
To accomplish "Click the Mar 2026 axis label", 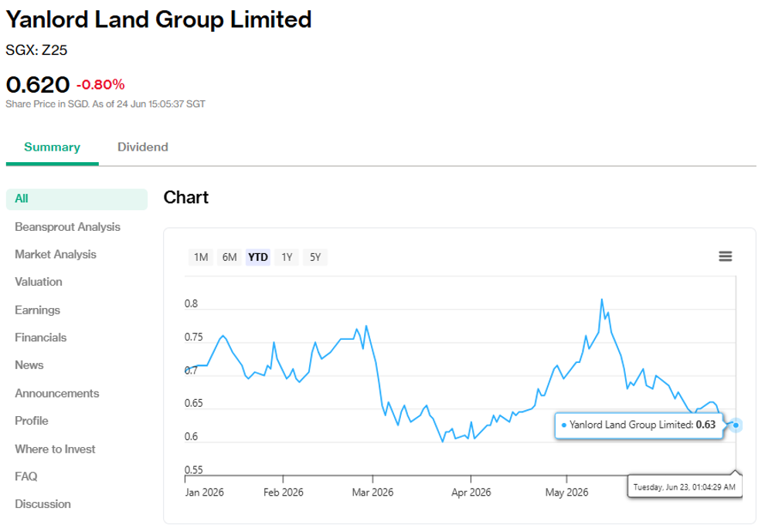I will (372, 493).
